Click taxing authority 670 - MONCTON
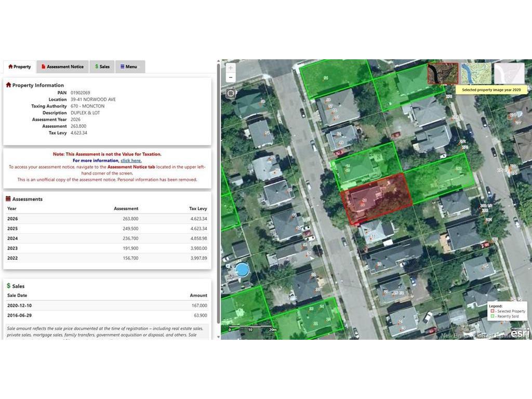Viewport: 532px width, 399px height. tap(87, 106)
